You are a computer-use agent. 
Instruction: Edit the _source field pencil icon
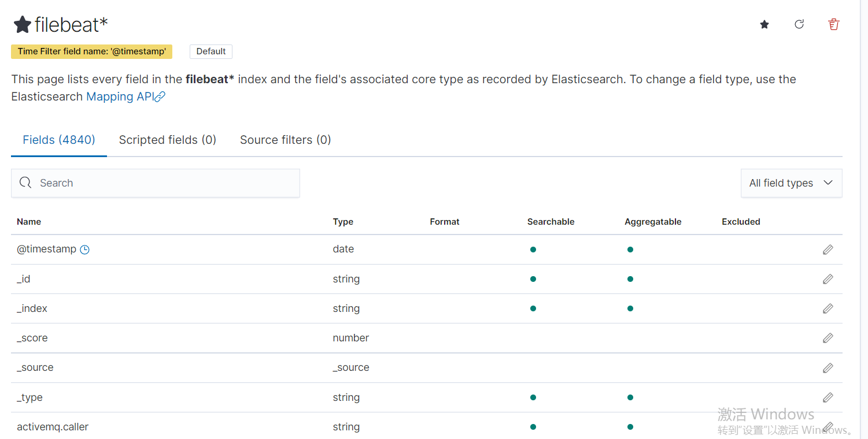click(x=828, y=368)
